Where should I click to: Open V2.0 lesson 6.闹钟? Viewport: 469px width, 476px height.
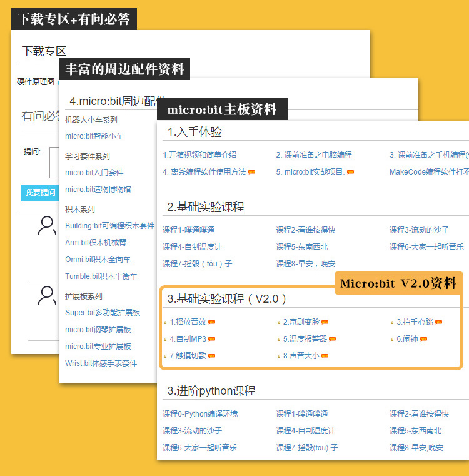[407, 339]
